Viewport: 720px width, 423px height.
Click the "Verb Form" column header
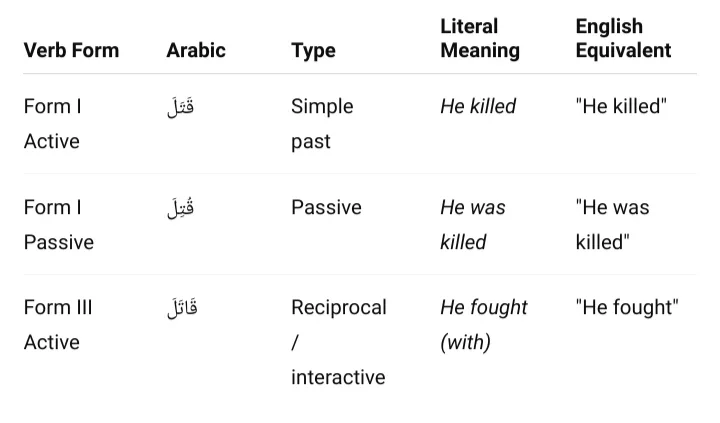coord(71,50)
